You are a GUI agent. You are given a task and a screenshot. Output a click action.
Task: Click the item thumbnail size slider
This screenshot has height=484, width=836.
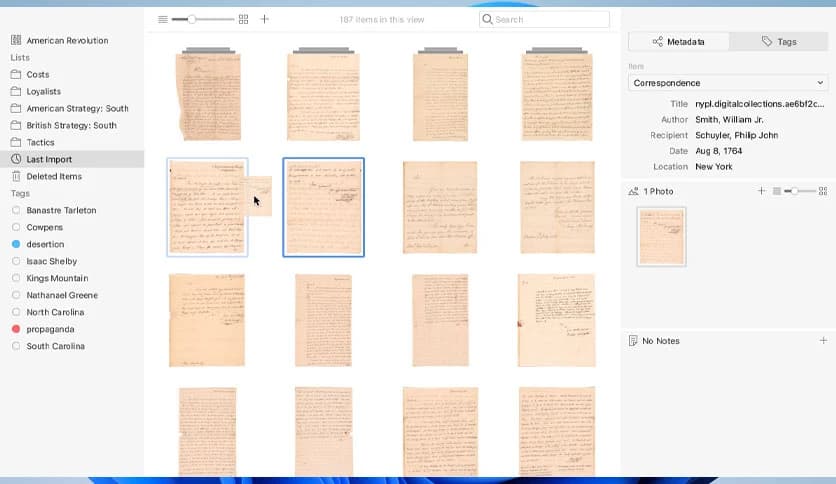(x=192, y=19)
